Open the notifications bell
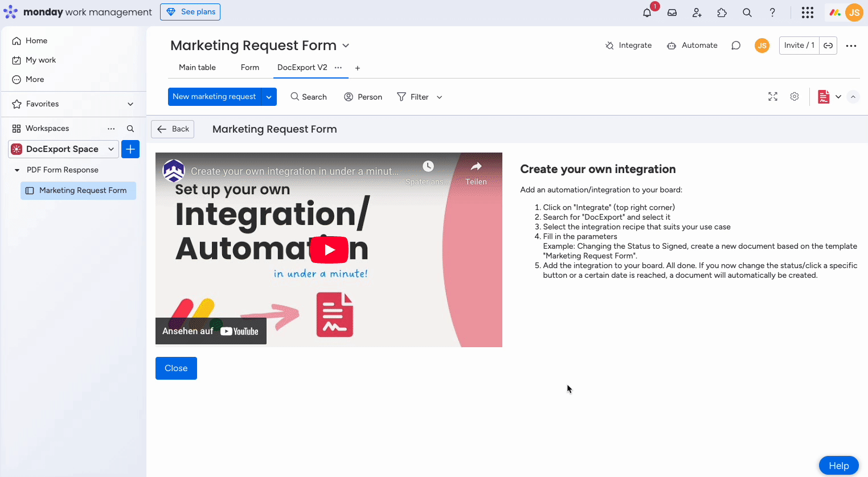This screenshot has height=477, width=868. point(647,13)
